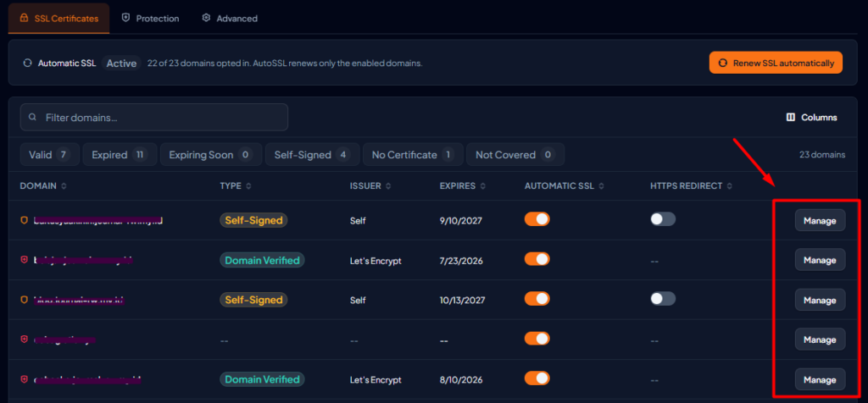The height and width of the screenshot is (403, 868).
Task: Click the 23 domains count text
Action: (822, 155)
